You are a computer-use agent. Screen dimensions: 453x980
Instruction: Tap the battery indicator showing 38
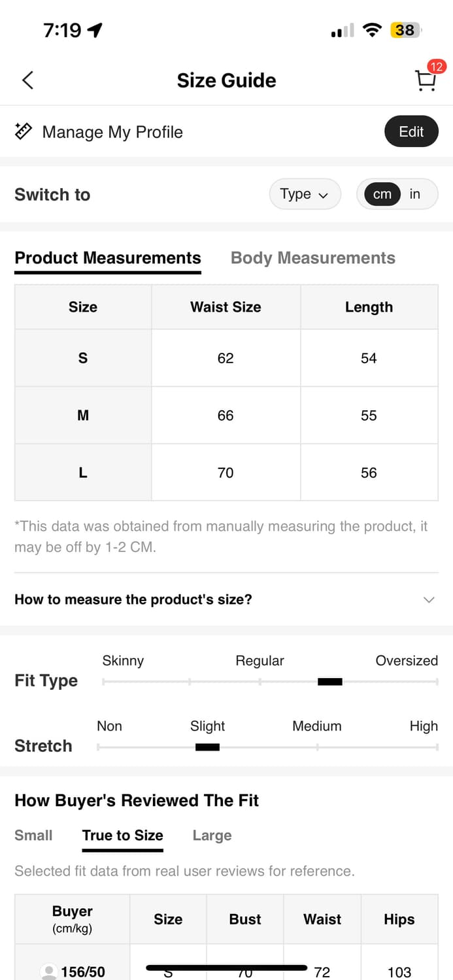click(405, 30)
